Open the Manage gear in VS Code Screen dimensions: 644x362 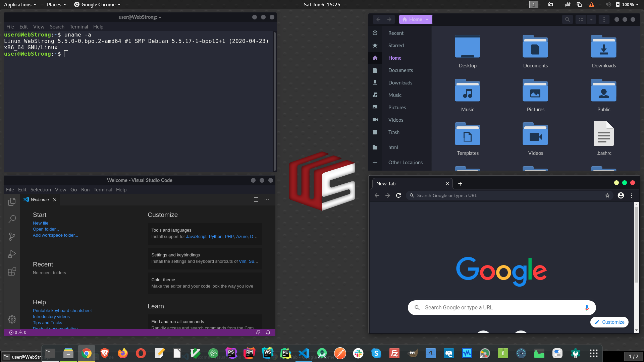[x=12, y=319]
